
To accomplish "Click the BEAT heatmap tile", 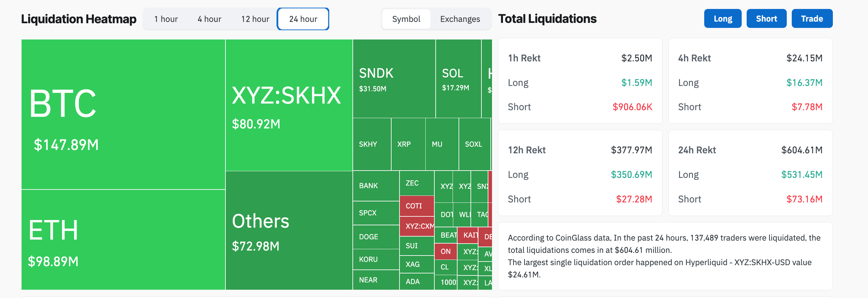I will pos(446,235).
